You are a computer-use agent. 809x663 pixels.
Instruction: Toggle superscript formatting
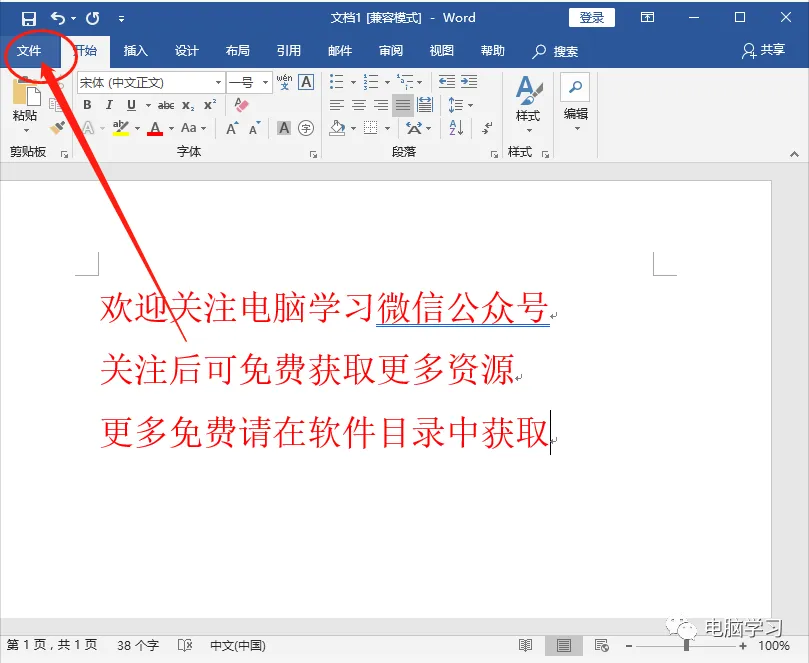209,105
